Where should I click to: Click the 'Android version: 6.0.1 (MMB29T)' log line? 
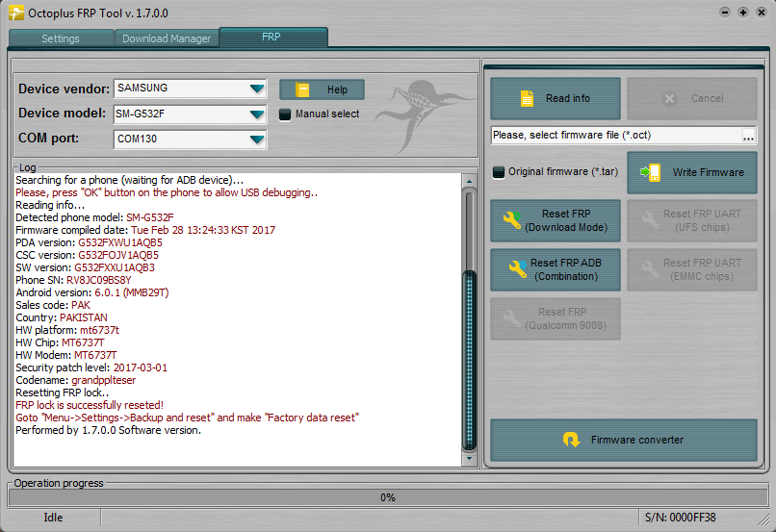[92, 292]
